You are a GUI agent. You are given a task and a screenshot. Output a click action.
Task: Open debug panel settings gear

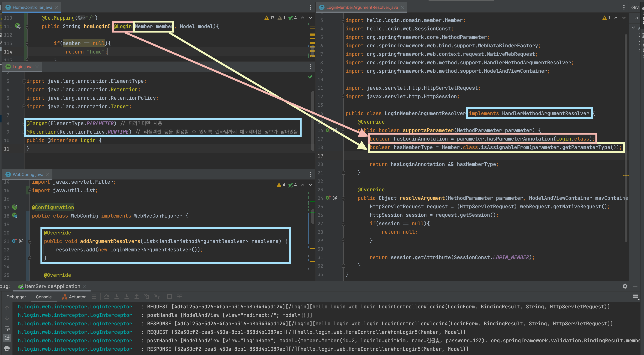point(625,286)
